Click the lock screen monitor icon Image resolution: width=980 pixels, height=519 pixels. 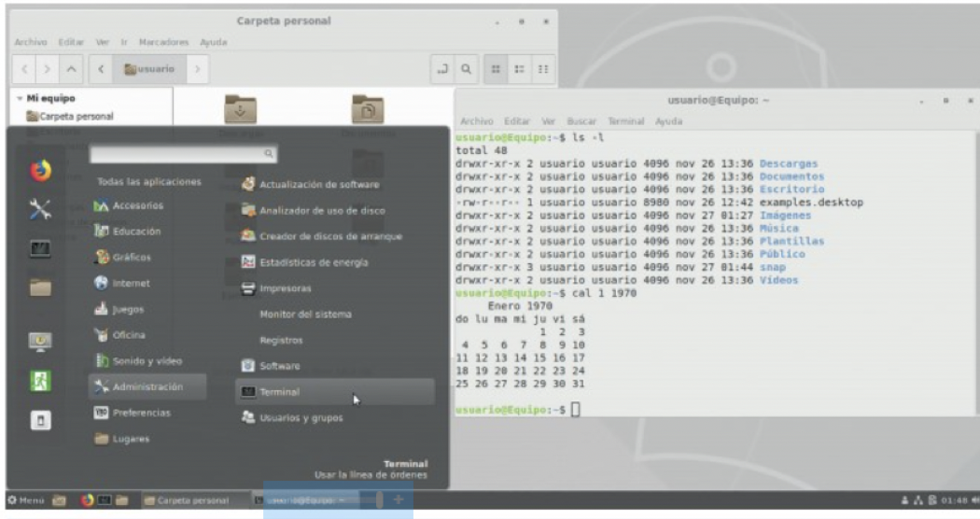(41, 342)
